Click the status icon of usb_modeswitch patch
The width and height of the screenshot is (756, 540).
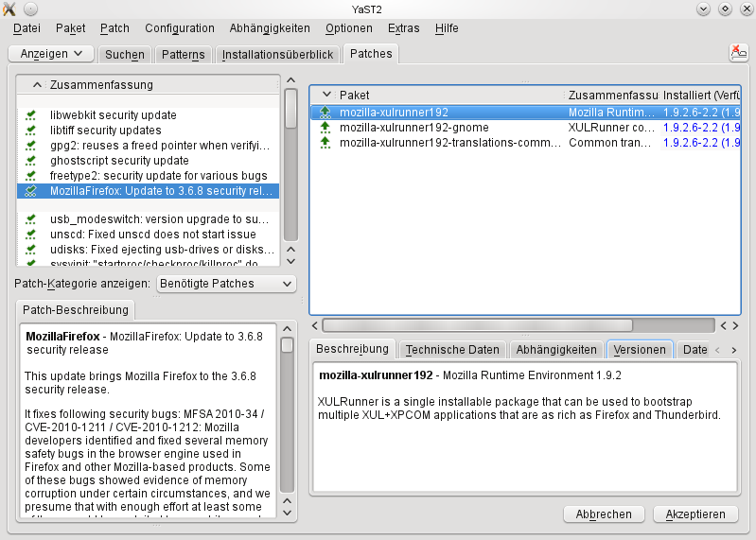(31, 219)
